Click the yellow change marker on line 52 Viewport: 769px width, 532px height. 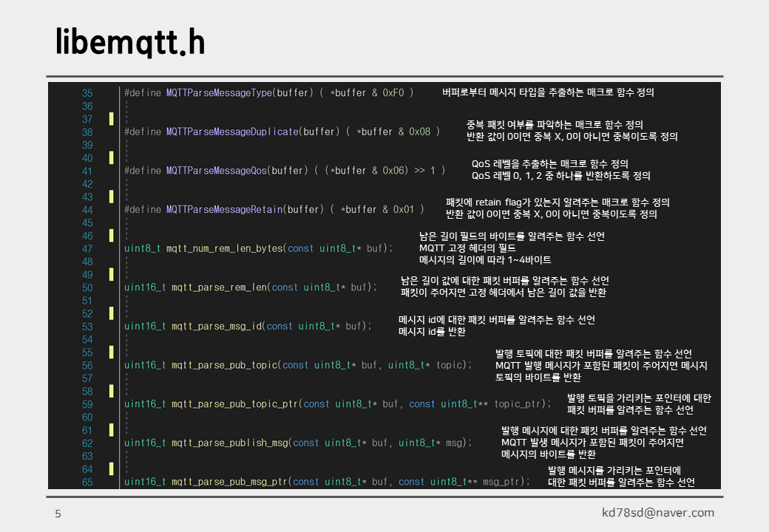coord(112,313)
